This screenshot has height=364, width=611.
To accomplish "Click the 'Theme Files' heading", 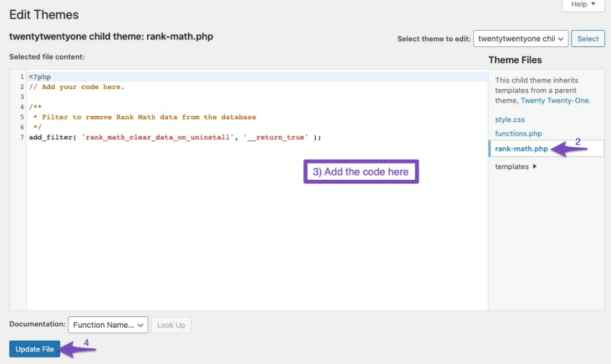I will pyautogui.click(x=515, y=60).
